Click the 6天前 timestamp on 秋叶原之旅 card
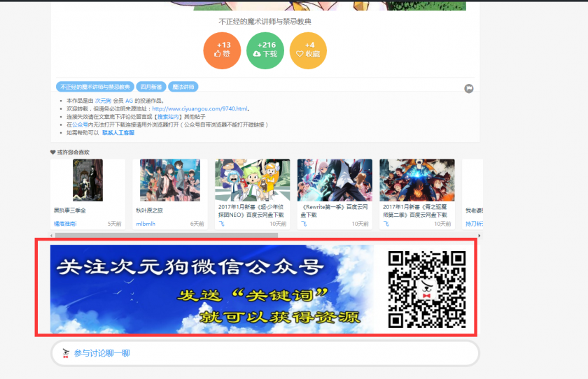Screen dimensions: 588x379 point(197,224)
